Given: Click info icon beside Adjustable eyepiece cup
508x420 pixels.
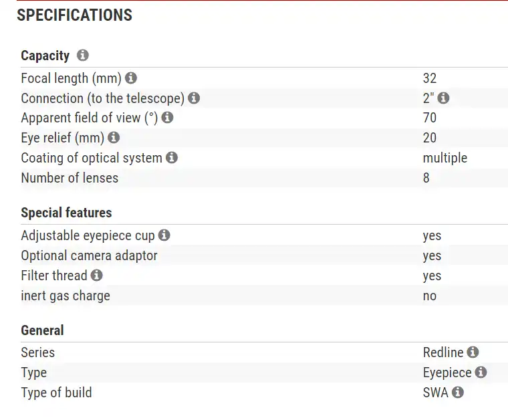Looking at the screenshot, I should click(164, 235).
